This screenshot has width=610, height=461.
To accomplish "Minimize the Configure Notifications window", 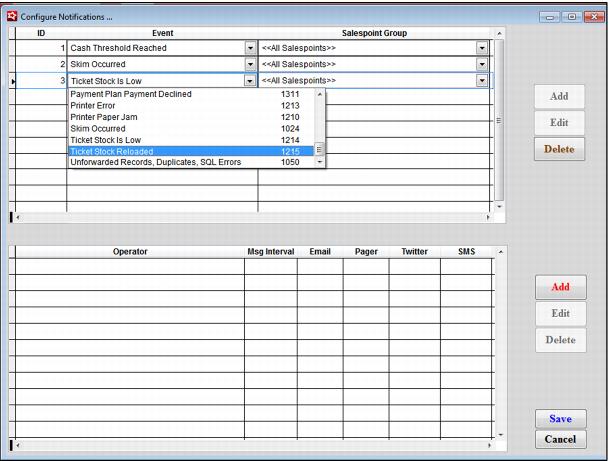I will [549, 17].
